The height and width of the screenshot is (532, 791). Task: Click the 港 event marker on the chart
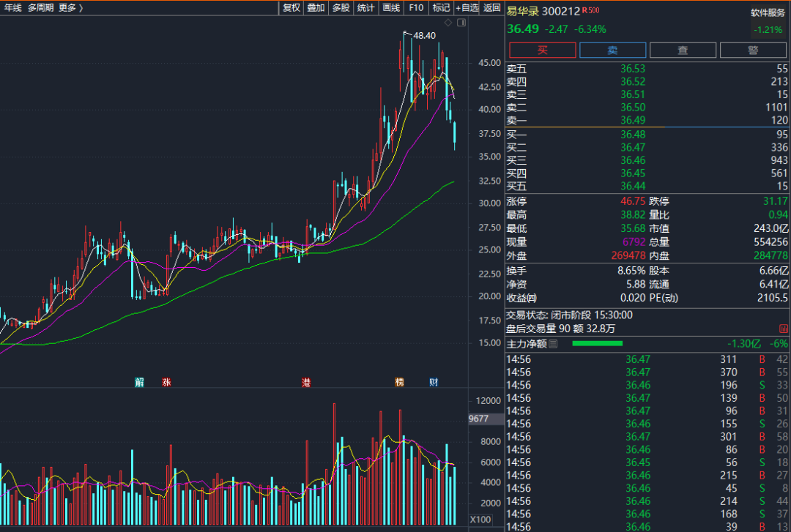(x=305, y=382)
